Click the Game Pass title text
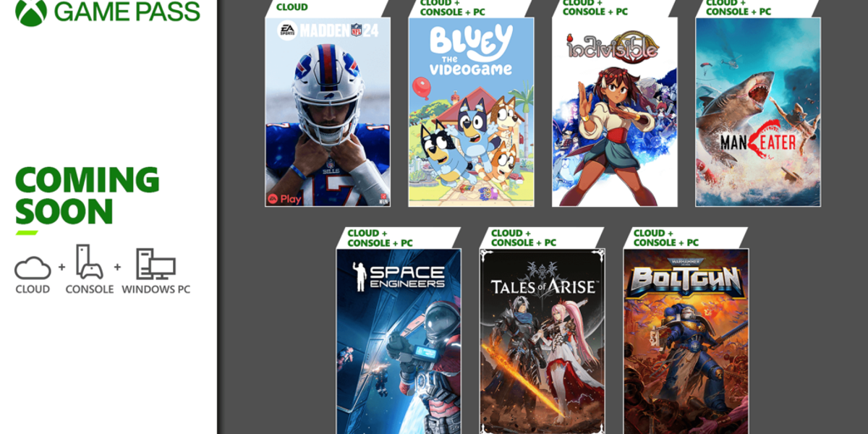This screenshot has width=868, height=434. coord(127,12)
